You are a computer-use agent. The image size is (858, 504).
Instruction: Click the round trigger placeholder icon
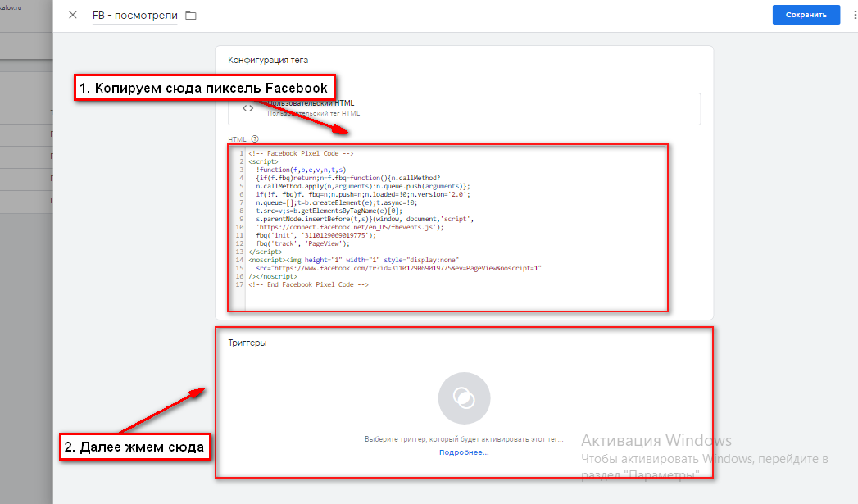[x=464, y=399]
